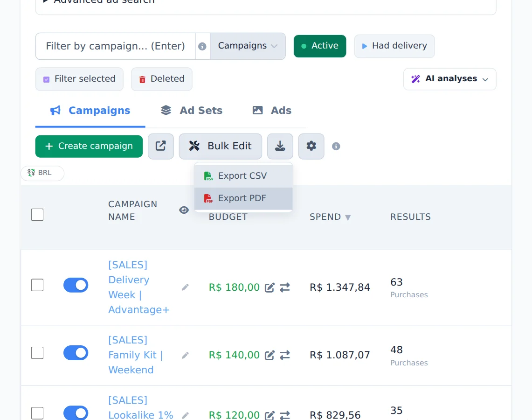
Task: Choose Export CSV from the menu
Action: [x=243, y=176]
